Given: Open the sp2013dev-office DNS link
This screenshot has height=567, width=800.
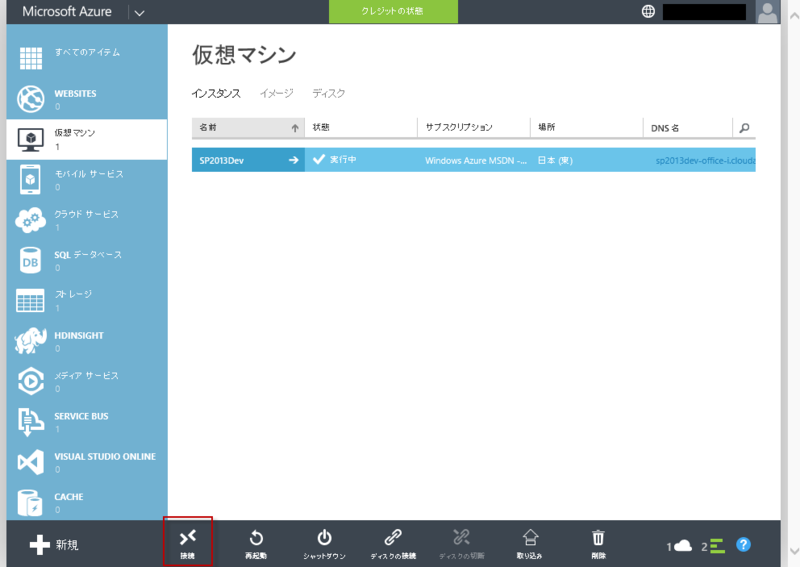Looking at the screenshot, I should tap(705, 160).
